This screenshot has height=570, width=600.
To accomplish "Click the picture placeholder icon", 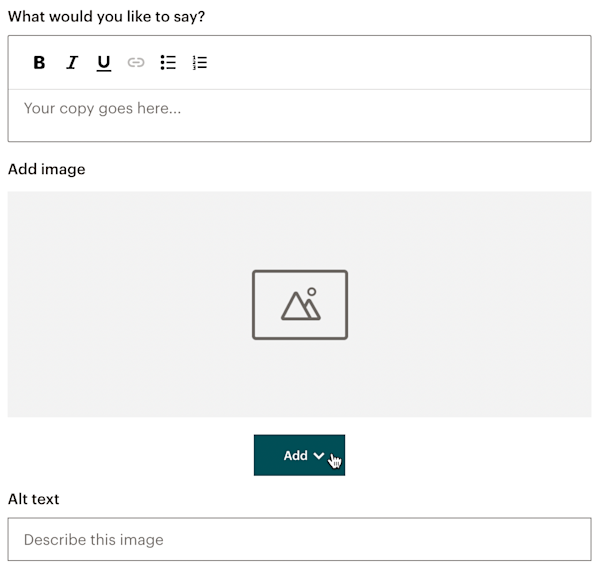I will pos(299,304).
